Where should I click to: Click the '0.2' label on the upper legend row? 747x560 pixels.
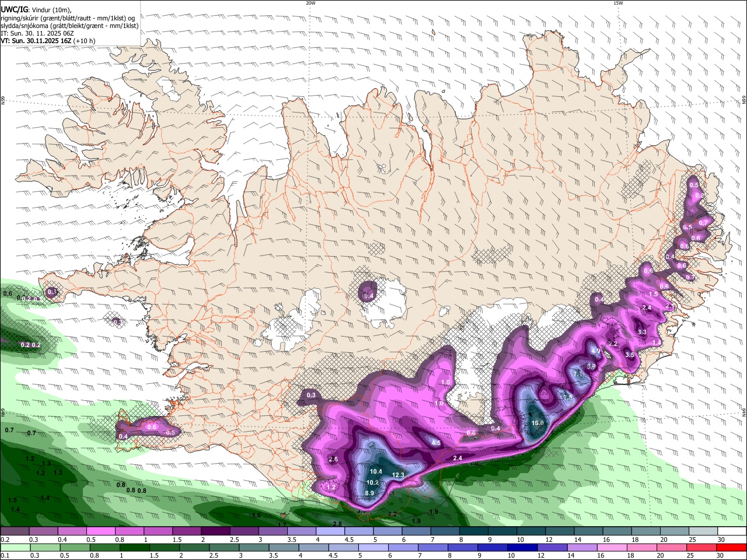[5, 540]
